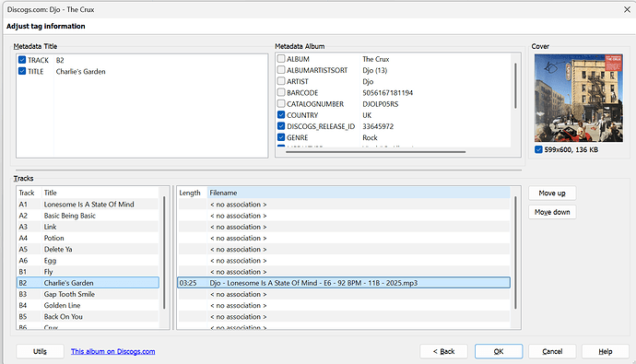The image size is (636, 364).
Task: Click the Metadata Album vertical scrollbar
Action: tap(515, 86)
